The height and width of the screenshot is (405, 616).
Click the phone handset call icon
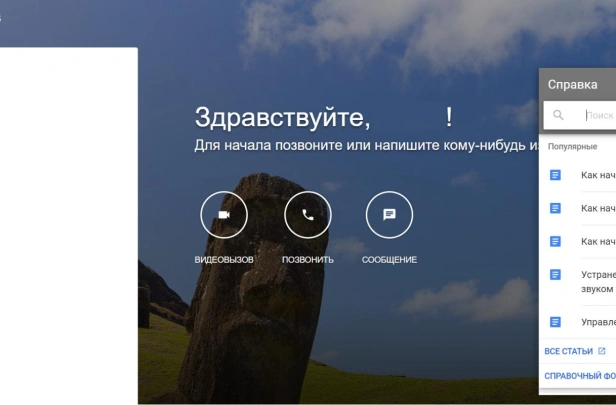308,215
